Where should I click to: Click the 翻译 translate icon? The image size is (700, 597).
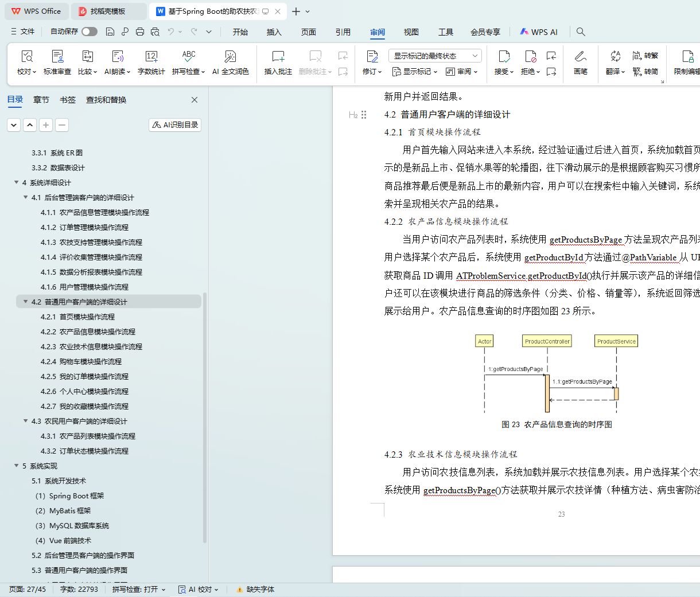[615, 57]
